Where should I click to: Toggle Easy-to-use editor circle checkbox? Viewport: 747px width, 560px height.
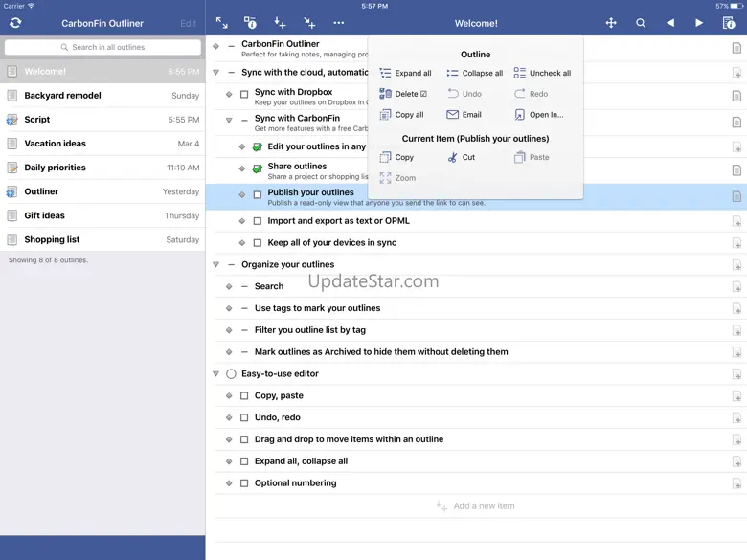coord(231,373)
